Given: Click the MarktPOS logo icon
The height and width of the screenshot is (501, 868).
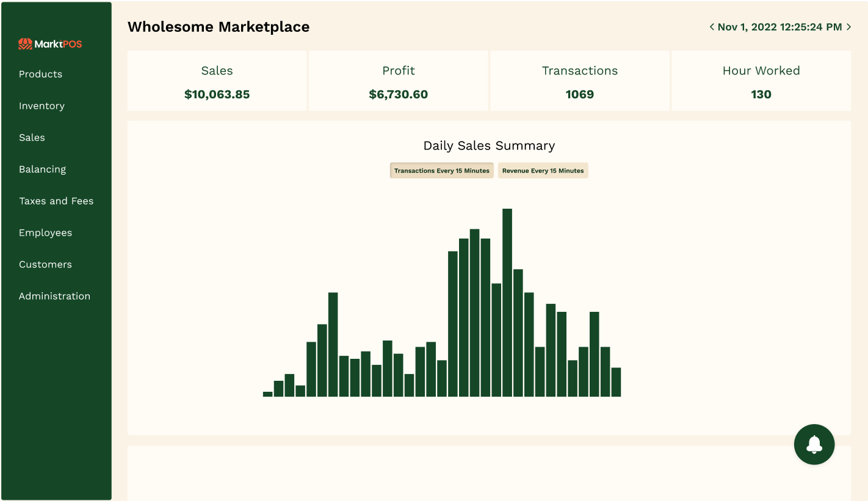Looking at the screenshot, I should point(25,44).
